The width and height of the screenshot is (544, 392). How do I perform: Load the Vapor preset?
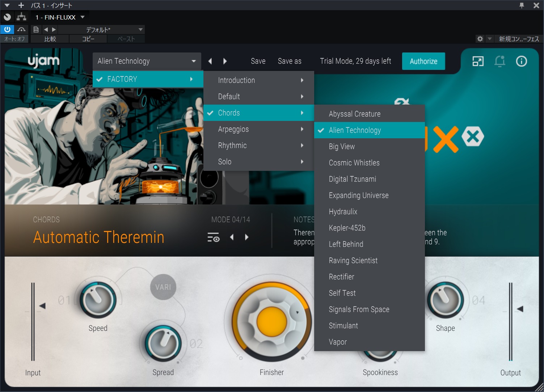coord(370,342)
